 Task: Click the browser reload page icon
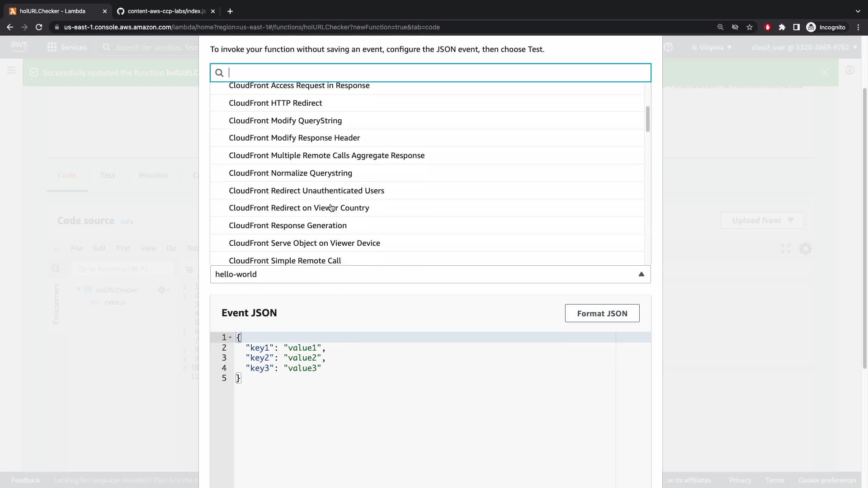click(39, 27)
